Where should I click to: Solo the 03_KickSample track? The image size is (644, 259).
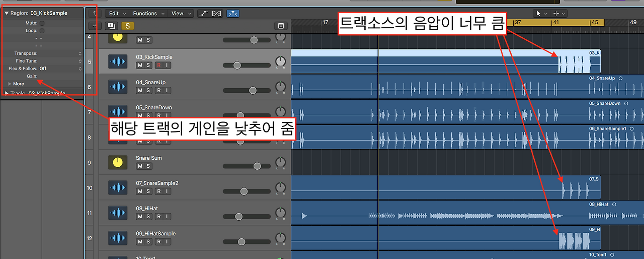click(x=148, y=66)
